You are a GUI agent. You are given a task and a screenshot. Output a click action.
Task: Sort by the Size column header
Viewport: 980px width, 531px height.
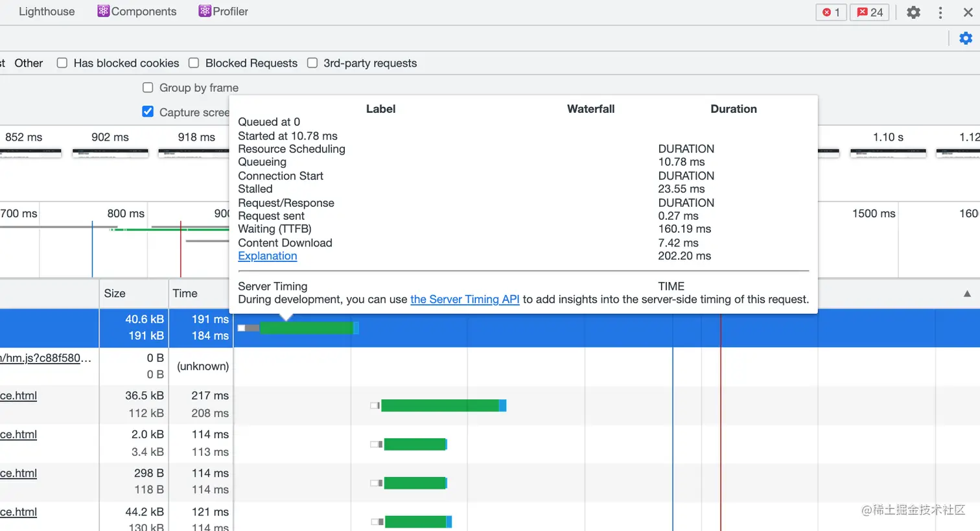134,294
